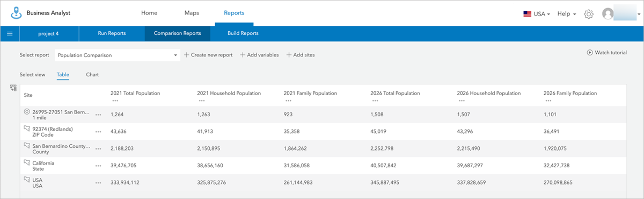Click the value 31,586,058
Screen dimensions: 644x199
297,166
